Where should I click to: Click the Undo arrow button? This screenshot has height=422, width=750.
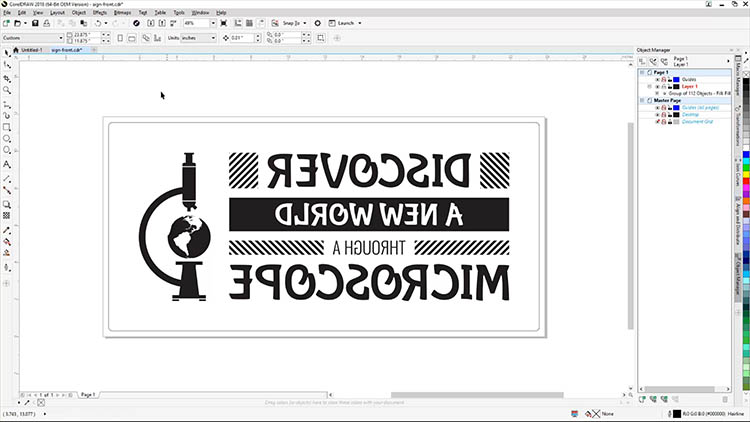[x=98, y=23]
